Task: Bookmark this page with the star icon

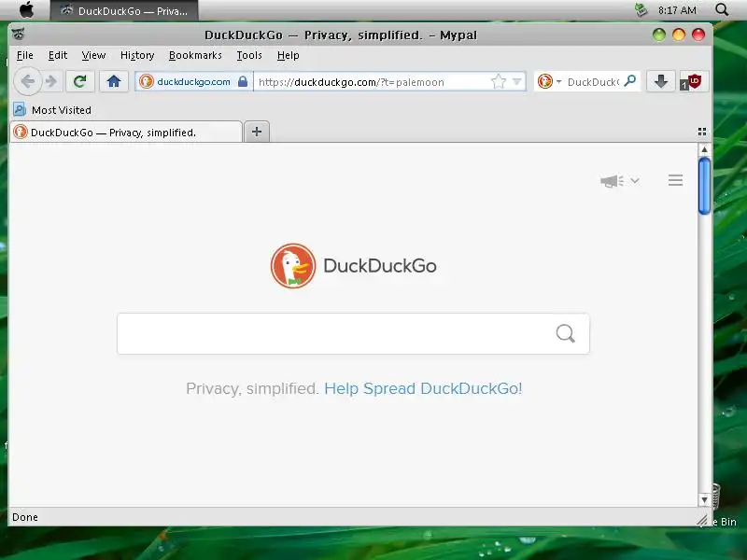Action: pos(499,81)
